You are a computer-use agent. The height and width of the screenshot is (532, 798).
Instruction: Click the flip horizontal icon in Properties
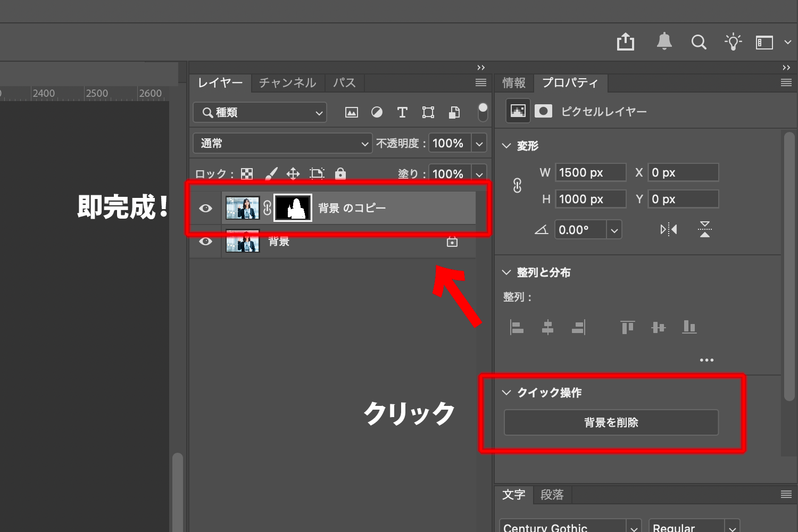pyautogui.click(x=668, y=229)
